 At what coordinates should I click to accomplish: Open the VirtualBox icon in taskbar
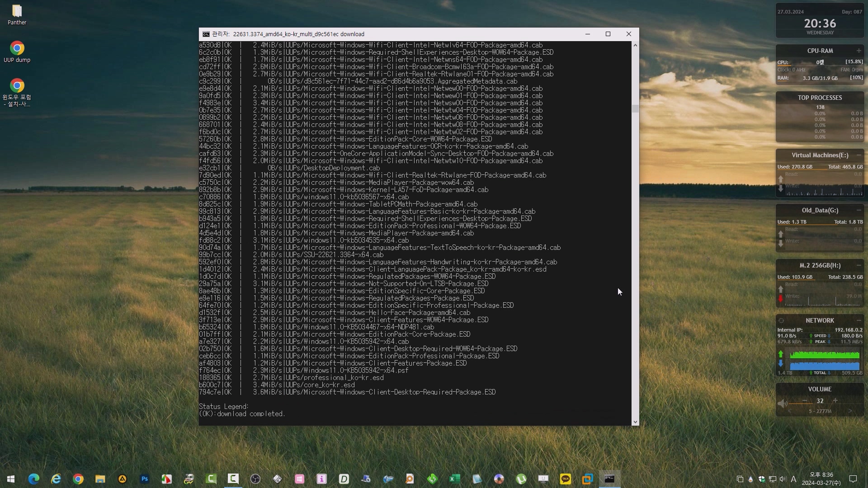click(588, 479)
